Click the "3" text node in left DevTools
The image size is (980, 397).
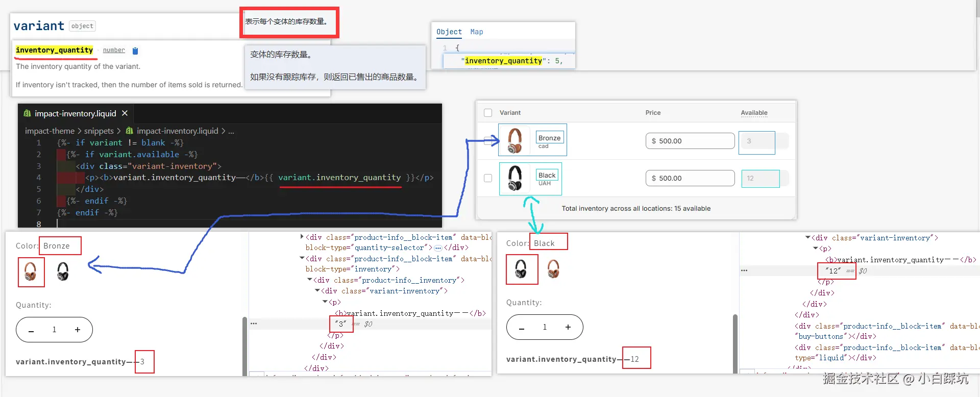[x=340, y=324]
